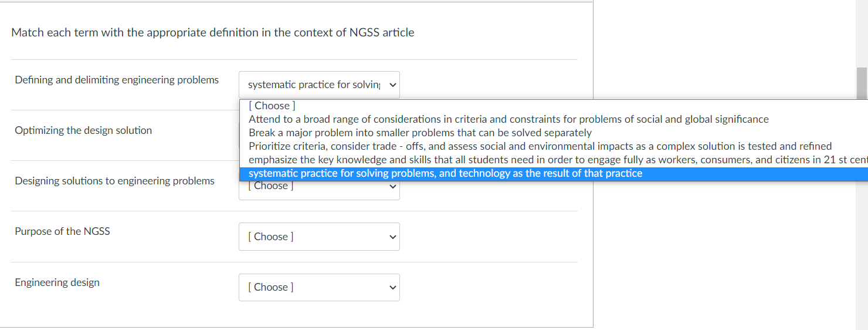Click the 'Engineering design' term label
The width and height of the screenshot is (868, 330).
57,282
